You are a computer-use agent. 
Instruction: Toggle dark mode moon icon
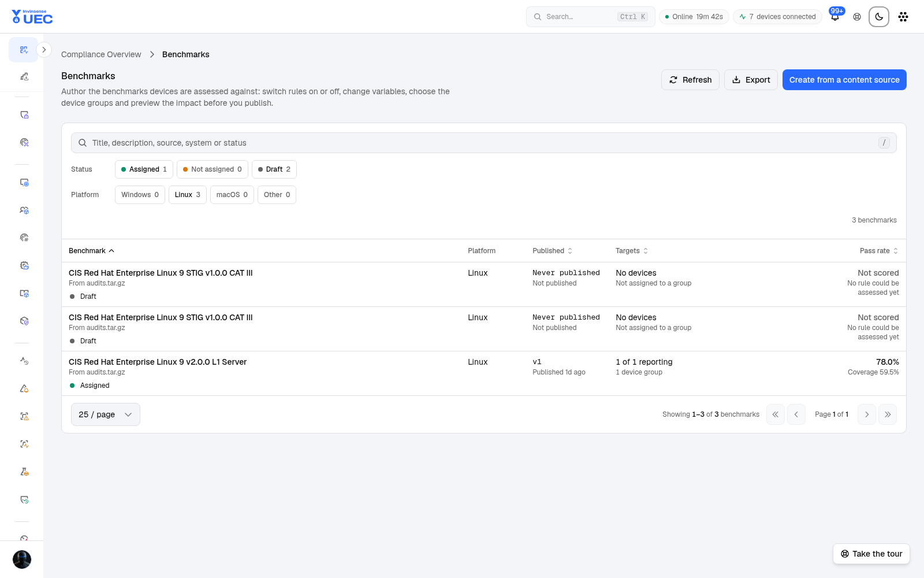pos(879,17)
